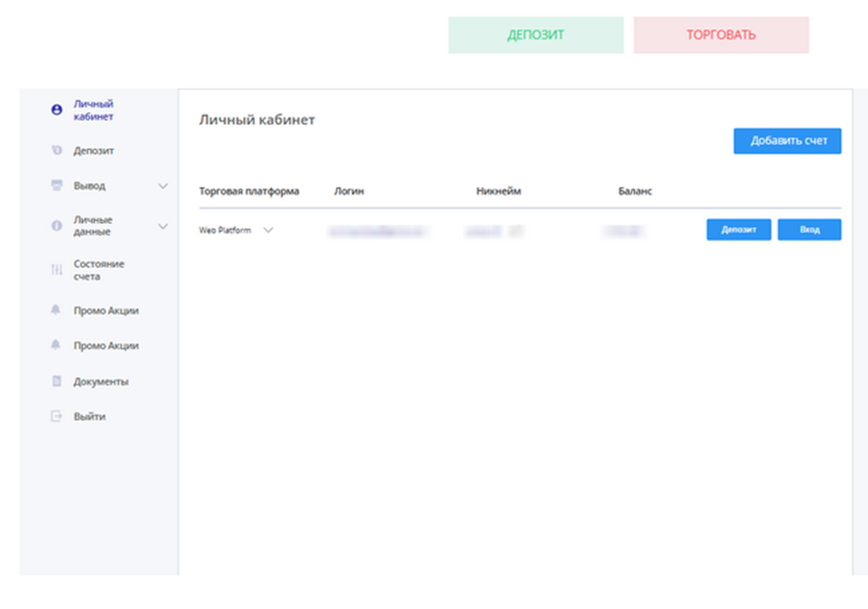Click the Никнейм column header
The height and width of the screenshot is (609, 868).
pos(498,191)
